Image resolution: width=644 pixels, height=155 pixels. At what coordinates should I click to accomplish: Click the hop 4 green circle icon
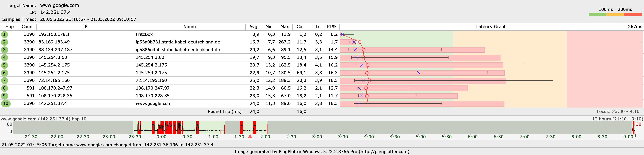click(4, 57)
